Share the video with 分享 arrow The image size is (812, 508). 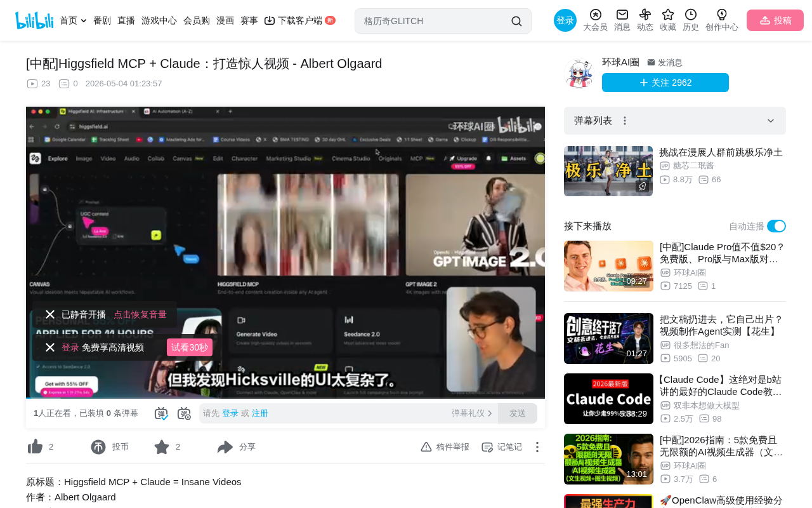click(225, 447)
